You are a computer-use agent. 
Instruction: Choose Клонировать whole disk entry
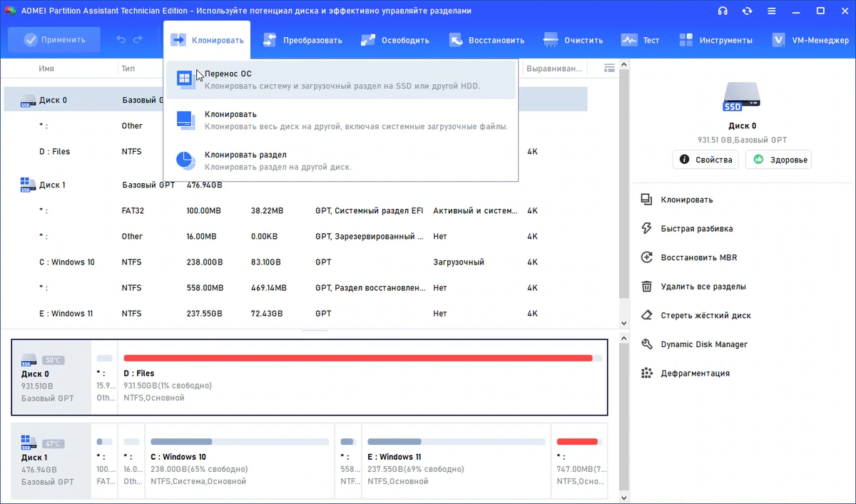click(340, 120)
